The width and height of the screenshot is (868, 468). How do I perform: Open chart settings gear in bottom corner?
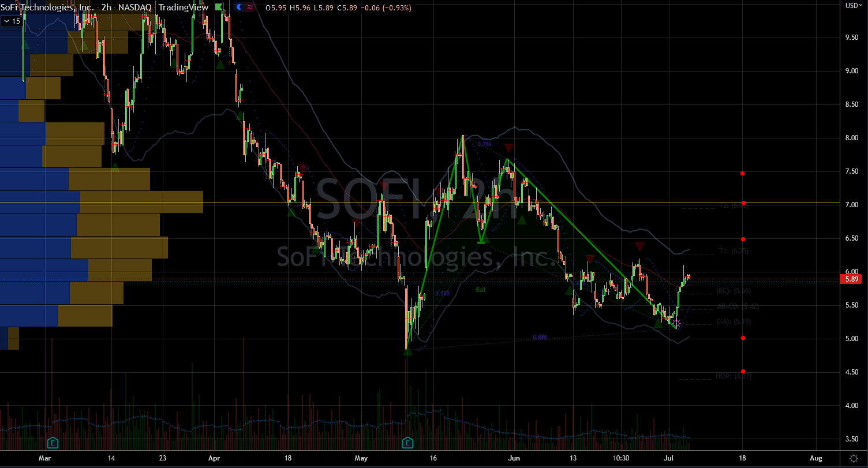[853, 458]
